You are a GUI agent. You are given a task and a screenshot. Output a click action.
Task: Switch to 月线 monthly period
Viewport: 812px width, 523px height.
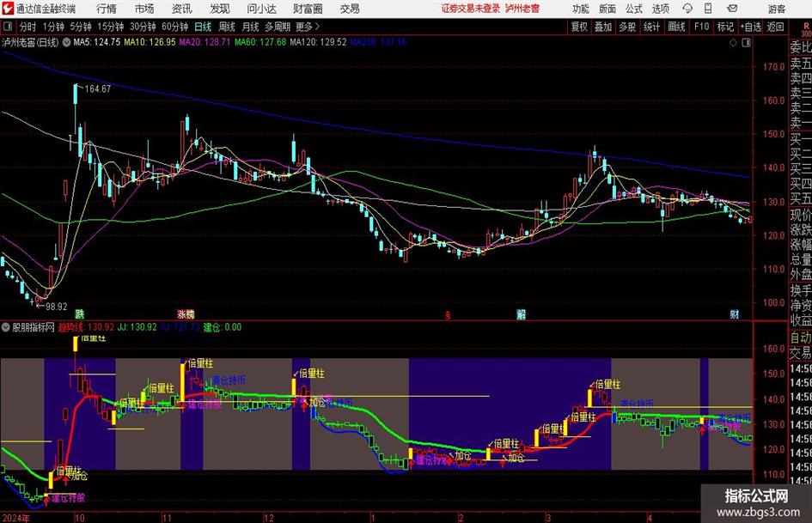click(x=251, y=27)
